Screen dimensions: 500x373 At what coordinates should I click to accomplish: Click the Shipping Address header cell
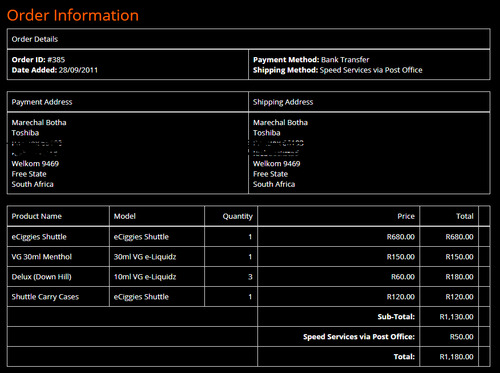(x=369, y=102)
